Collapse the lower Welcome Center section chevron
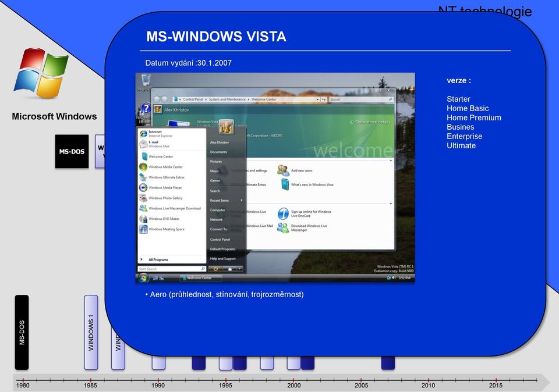 (391, 204)
